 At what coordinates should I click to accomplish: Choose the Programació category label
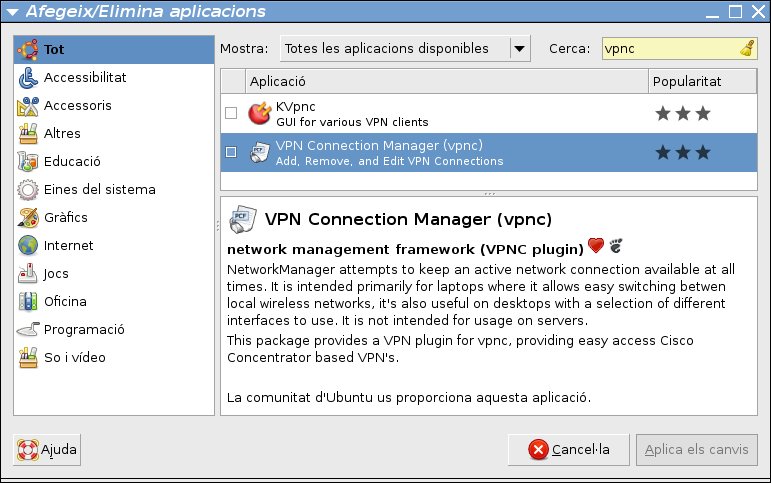pyautogui.click(x=84, y=330)
